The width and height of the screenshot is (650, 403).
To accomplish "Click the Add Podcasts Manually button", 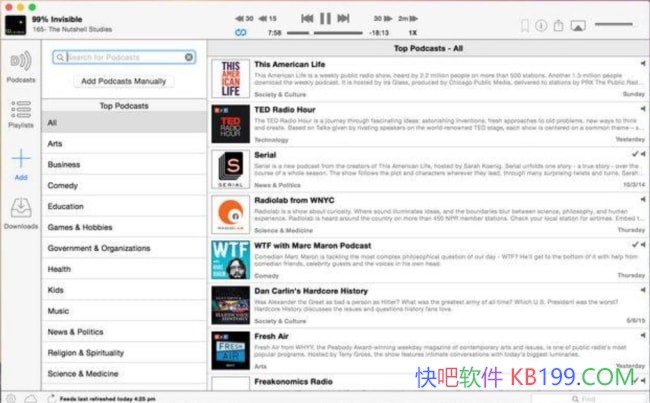I will pos(123,80).
